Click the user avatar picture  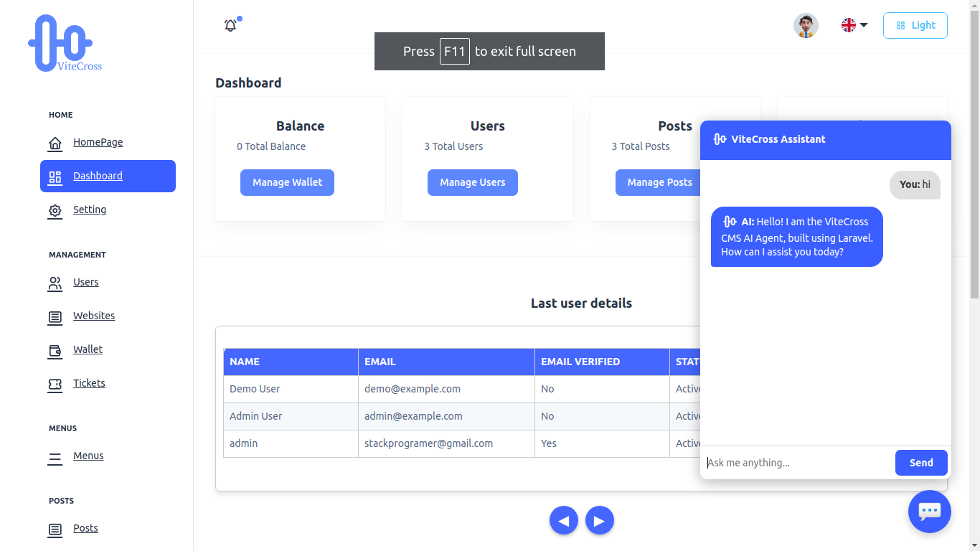point(806,26)
